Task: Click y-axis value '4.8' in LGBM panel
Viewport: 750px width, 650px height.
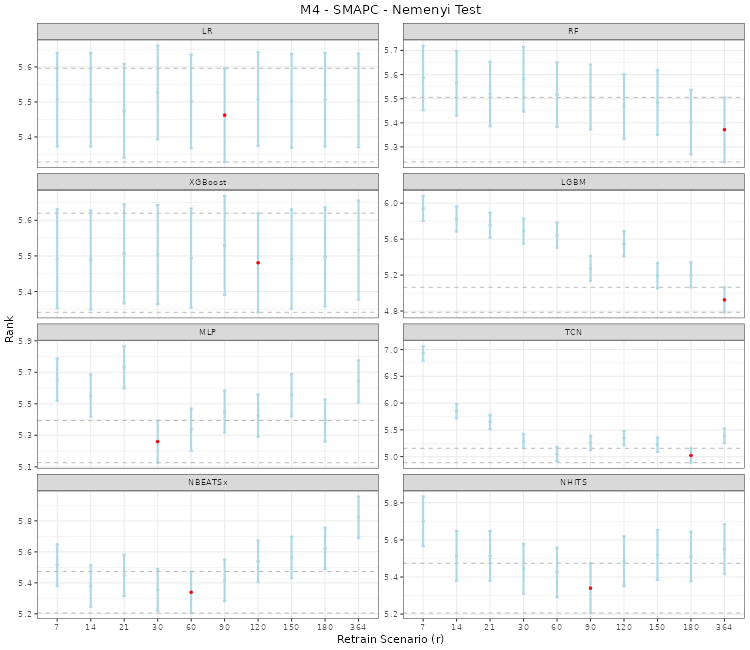Action: tap(391, 311)
